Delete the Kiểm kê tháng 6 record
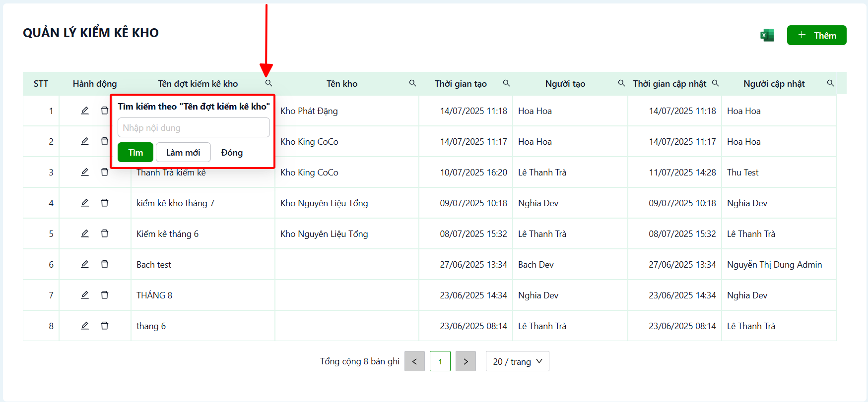 105,233
